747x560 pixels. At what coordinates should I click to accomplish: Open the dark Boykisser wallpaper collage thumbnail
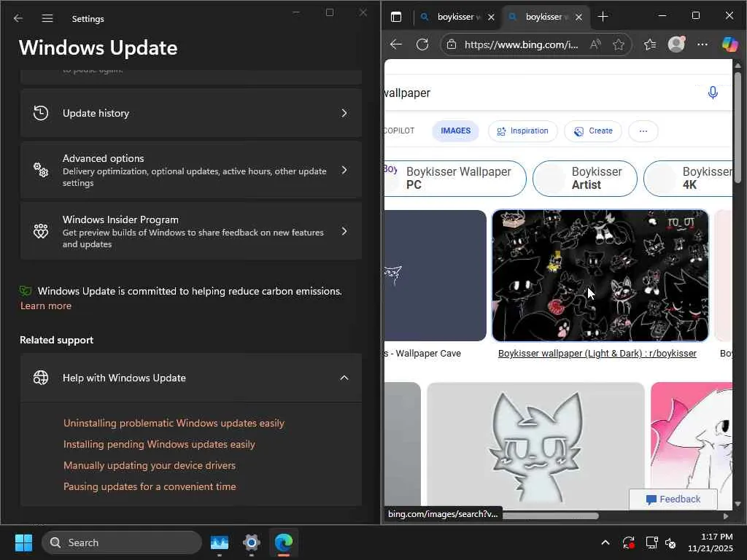pos(600,276)
